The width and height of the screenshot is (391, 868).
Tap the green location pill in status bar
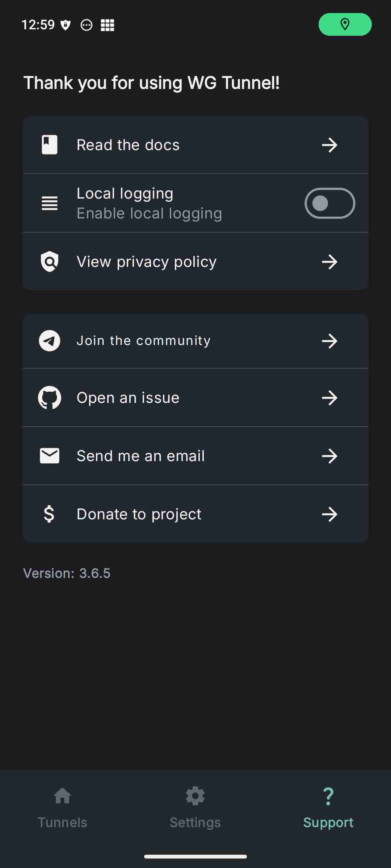click(x=345, y=25)
